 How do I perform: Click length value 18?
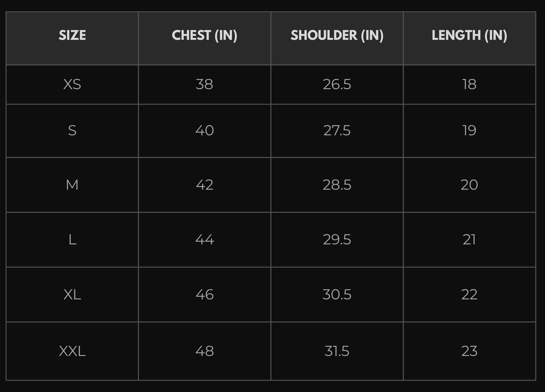469,84
